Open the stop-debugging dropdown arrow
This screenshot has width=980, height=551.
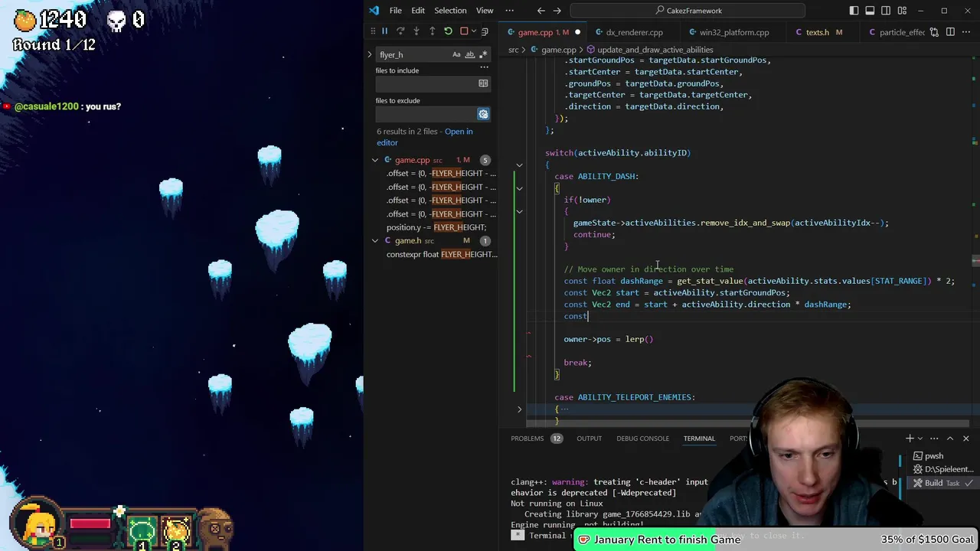pos(473,31)
